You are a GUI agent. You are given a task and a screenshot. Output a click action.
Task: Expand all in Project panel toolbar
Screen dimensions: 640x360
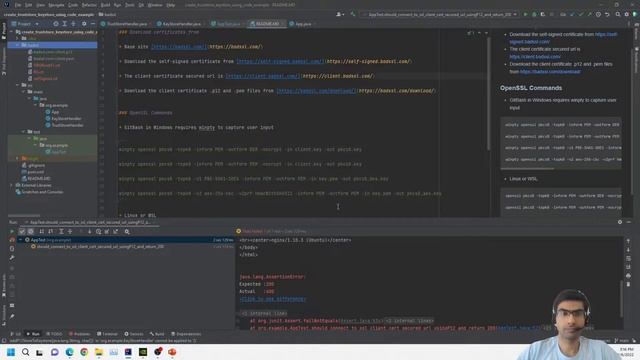click(x=64, y=24)
